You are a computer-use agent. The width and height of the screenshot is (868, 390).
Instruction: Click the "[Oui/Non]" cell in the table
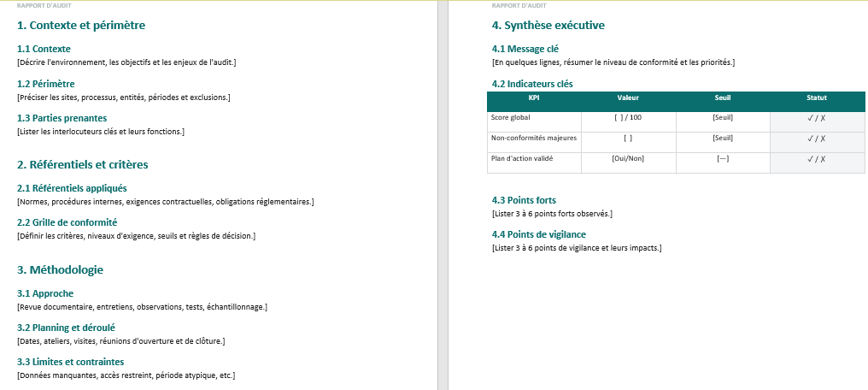tap(628, 158)
